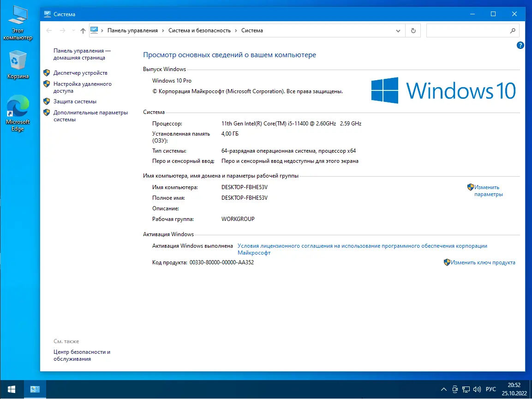Open Защита системы link

(x=75, y=101)
